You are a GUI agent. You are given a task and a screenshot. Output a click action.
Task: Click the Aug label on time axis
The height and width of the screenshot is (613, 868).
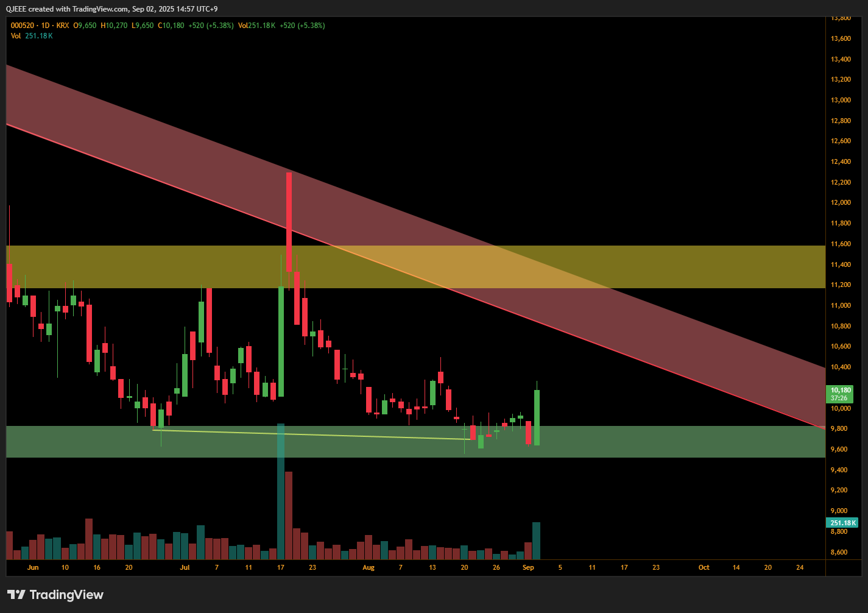coord(369,567)
